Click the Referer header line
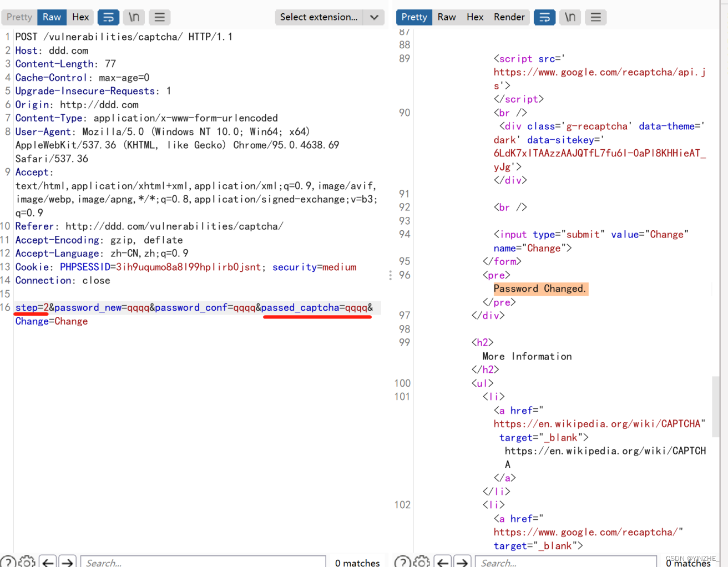The width and height of the screenshot is (728, 567). 149,226
